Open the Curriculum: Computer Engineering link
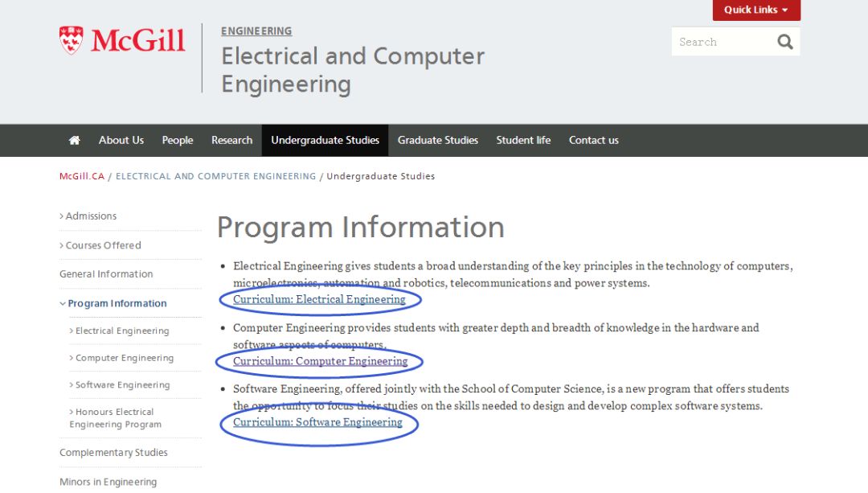 [320, 361]
